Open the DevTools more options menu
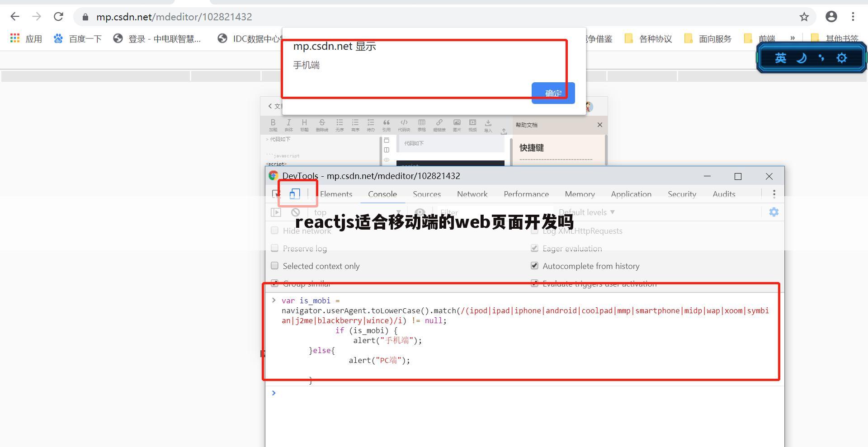Viewport: 868px width, 447px height. [774, 193]
